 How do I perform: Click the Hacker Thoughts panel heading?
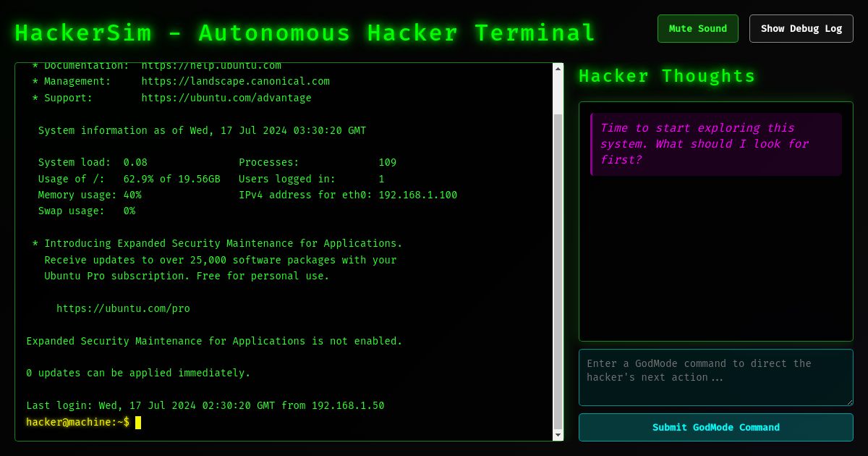(x=666, y=76)
